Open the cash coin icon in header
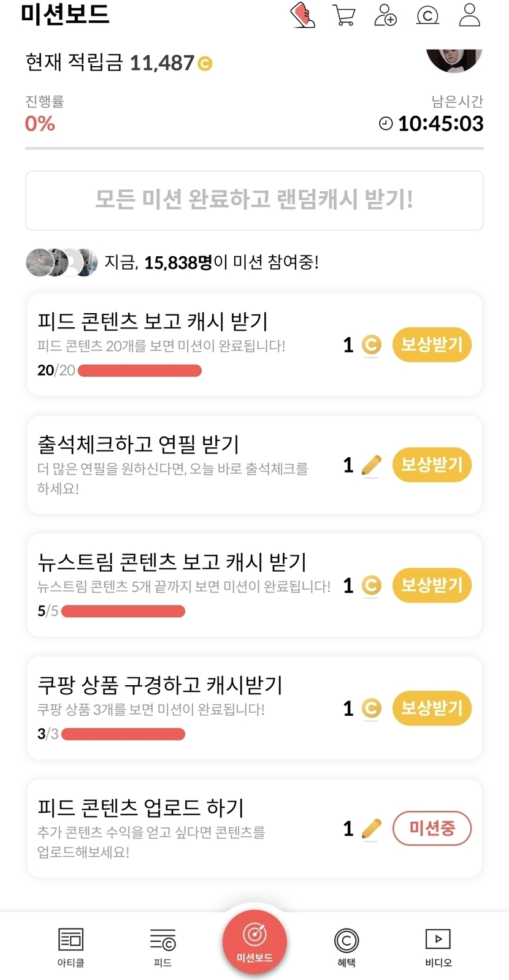509x980 pixels. click(427, 15)
